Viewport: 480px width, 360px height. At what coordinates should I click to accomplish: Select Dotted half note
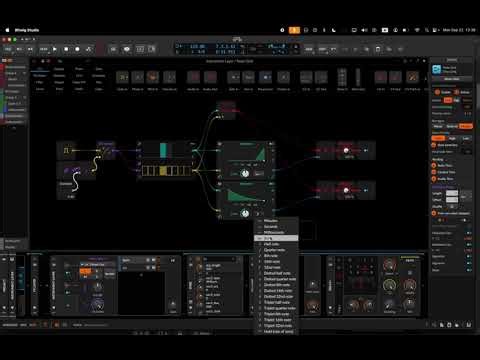coord(277,273)
